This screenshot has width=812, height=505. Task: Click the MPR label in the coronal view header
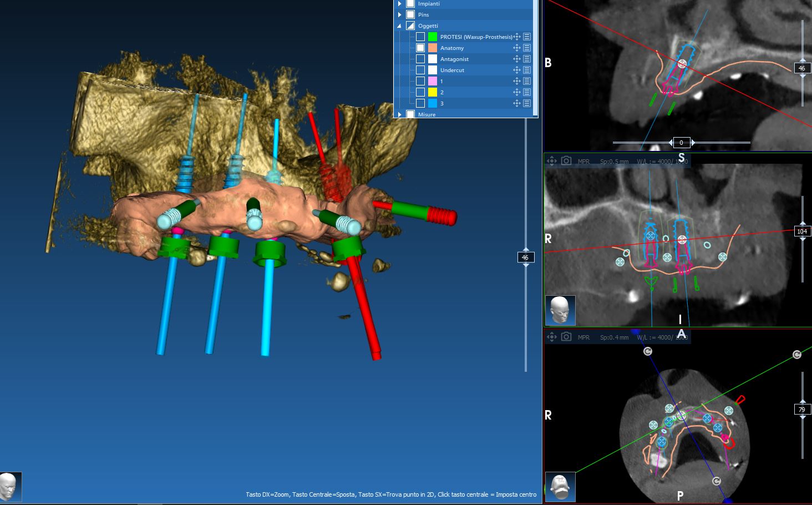coord(583,160)
